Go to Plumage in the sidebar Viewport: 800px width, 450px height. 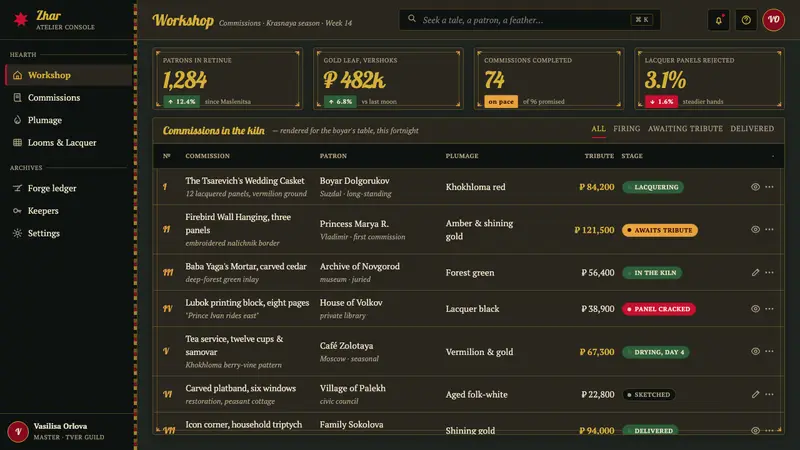coord(68,120)
